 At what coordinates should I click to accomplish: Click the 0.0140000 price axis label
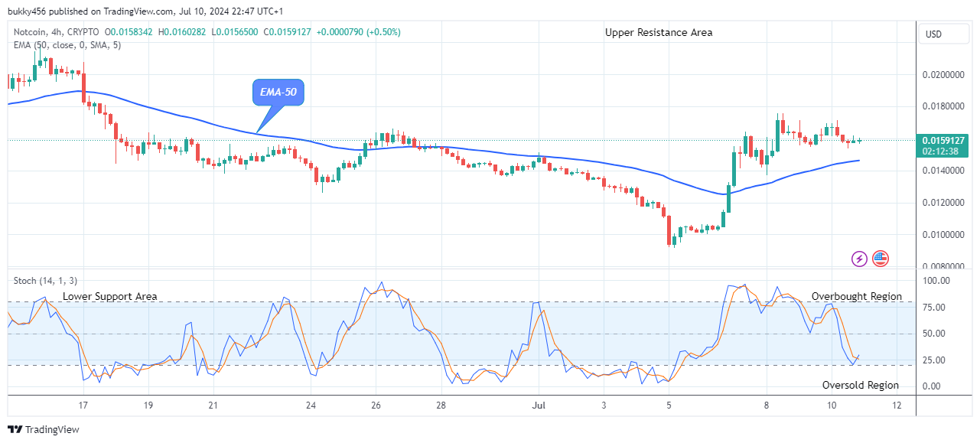tap(945, 171)
